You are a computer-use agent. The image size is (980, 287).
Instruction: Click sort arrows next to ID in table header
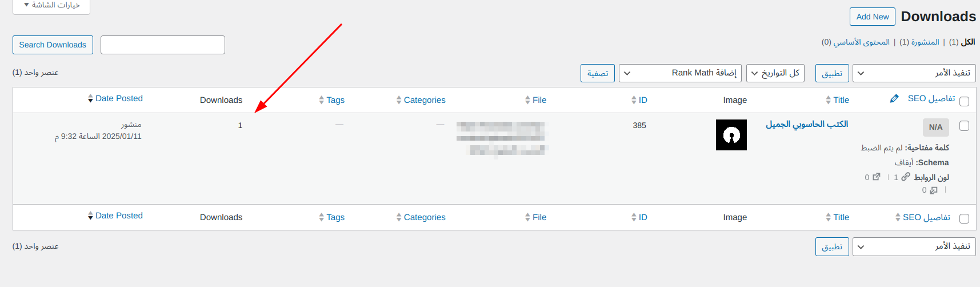coord(634,100)
